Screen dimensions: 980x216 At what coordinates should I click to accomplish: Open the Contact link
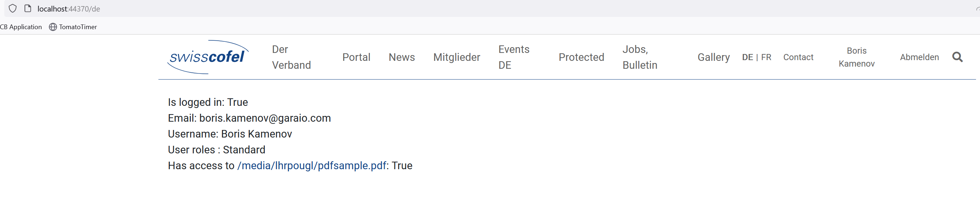[x=798, y=57]
